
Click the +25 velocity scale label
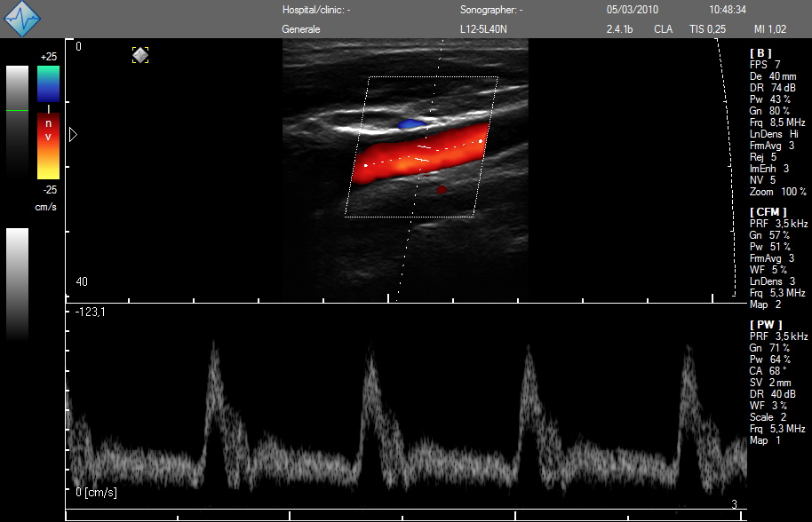point(49,57)
